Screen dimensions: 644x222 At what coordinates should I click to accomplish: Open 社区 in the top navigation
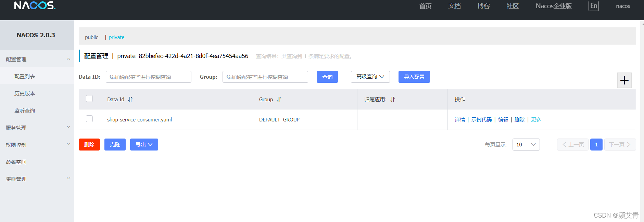(x=513, y=6)
